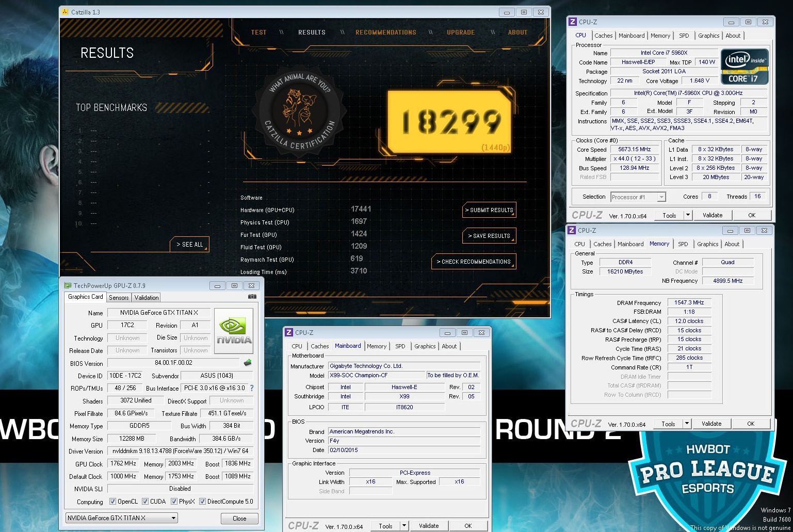Toggle the PhysX checkbox in GPU-Z
The image size is (793, 532).
coord(174,502)
